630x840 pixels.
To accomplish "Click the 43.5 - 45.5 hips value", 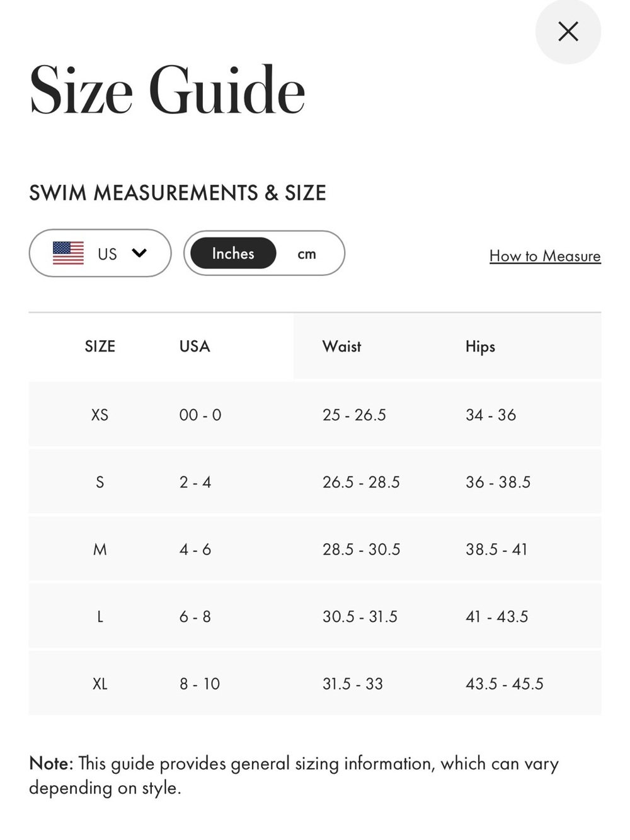I will tap(504, 684).
